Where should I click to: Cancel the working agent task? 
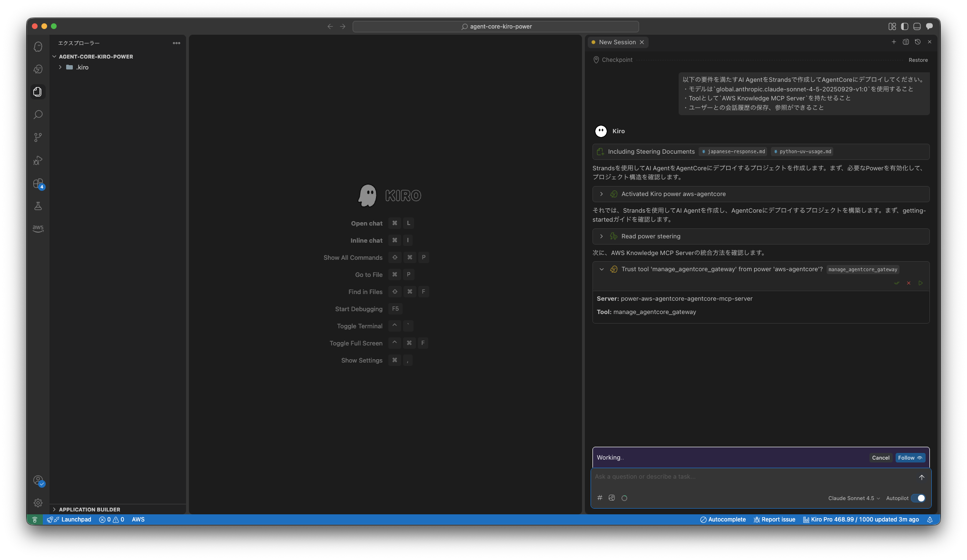[880, 458]
